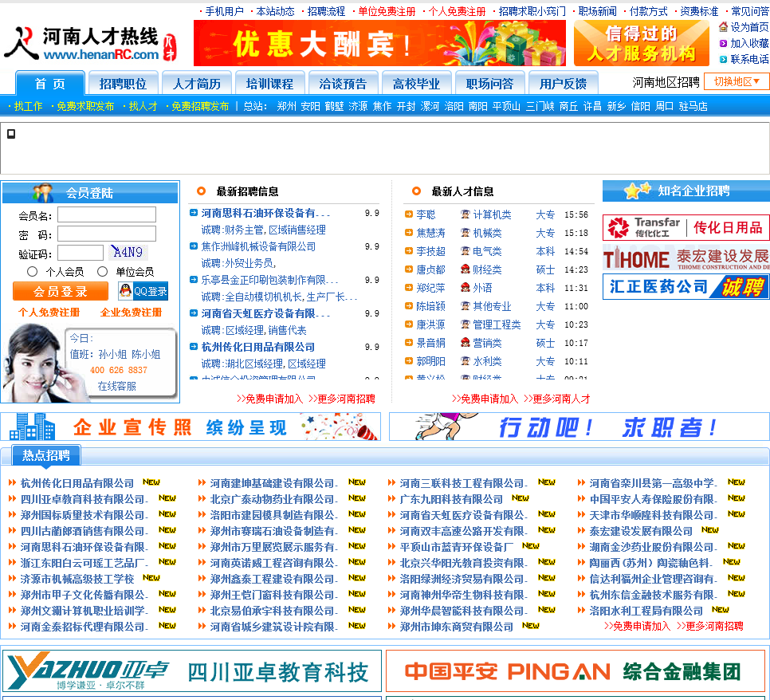Click the QQ penguin login icon

(126, 291)
